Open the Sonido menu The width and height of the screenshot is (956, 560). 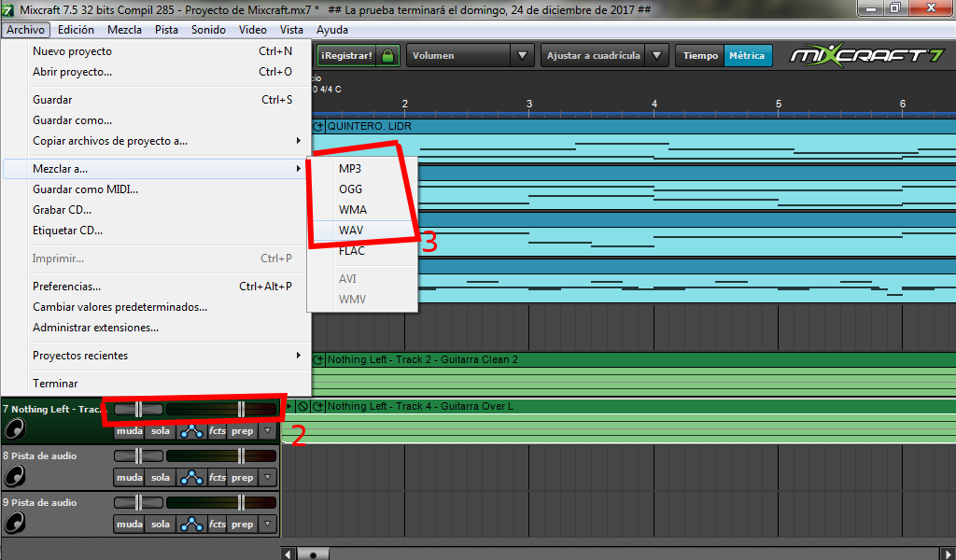click(x=208, y=30)
